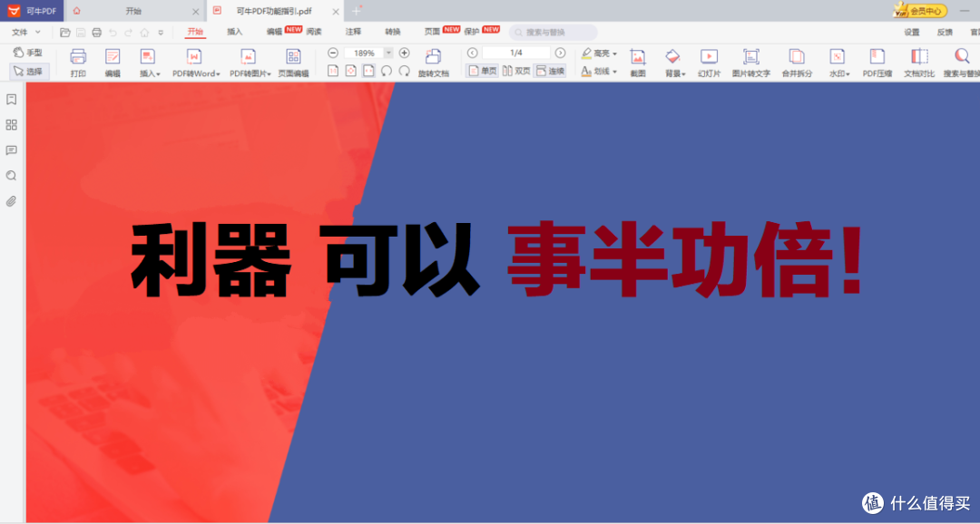
Task: Rotate view counterclockwise
Action: pyautogui.click(x=387, y=71)
